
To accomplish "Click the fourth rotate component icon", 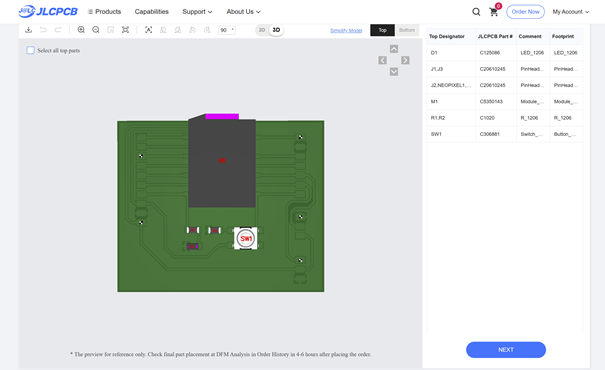I will 207,30.
